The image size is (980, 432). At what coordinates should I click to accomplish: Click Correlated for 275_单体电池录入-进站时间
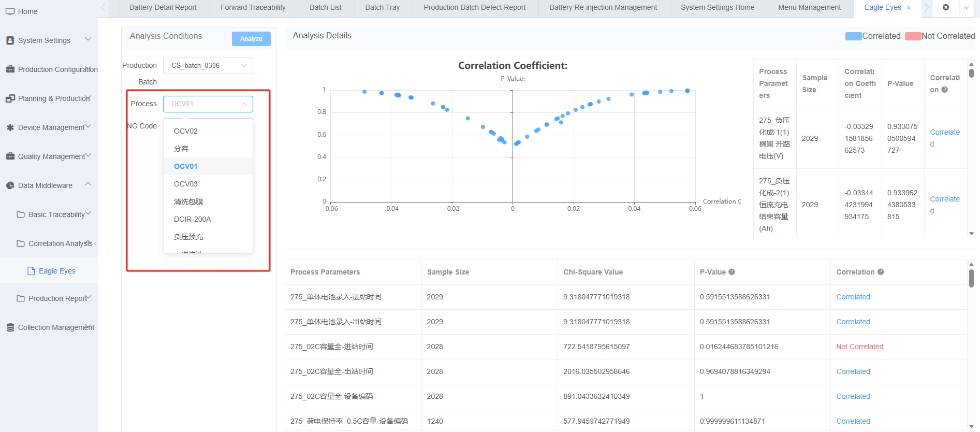(853, 297)
